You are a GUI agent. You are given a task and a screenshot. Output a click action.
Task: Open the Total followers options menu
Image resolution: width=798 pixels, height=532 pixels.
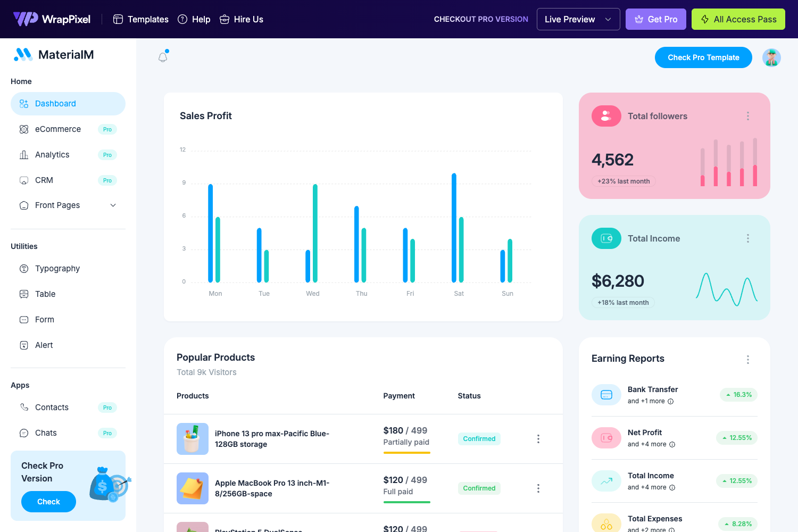pyautogui.click(x=748, y=115)
